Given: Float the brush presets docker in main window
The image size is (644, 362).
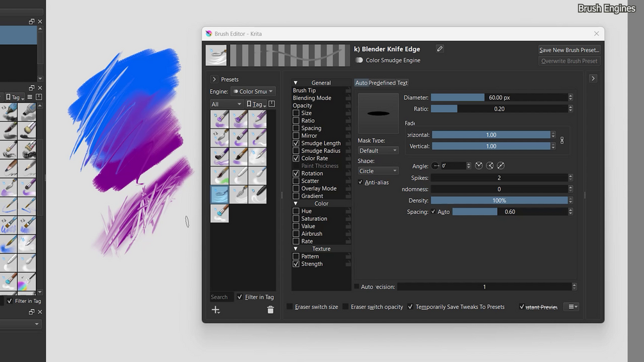Looking at the screenshot, I should [x=31, y=88].
